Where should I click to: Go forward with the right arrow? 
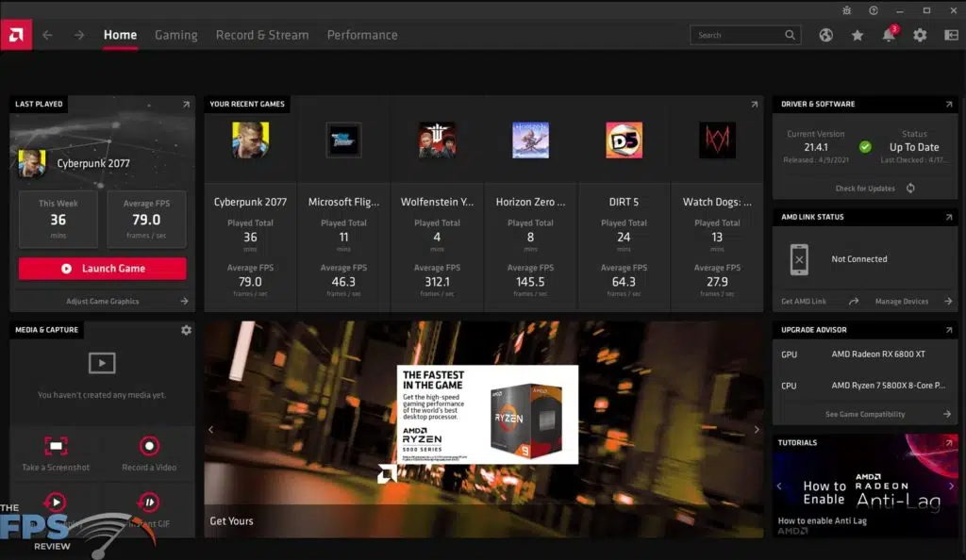[x=79, y=35]
